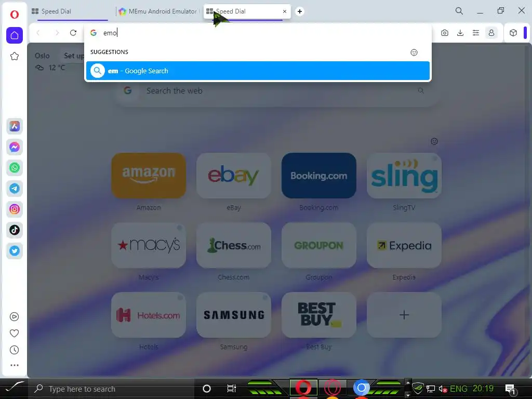The width and height of the screenshot is (532, 399).
Task: Open Player icon in sidebar
Action: 14,316
